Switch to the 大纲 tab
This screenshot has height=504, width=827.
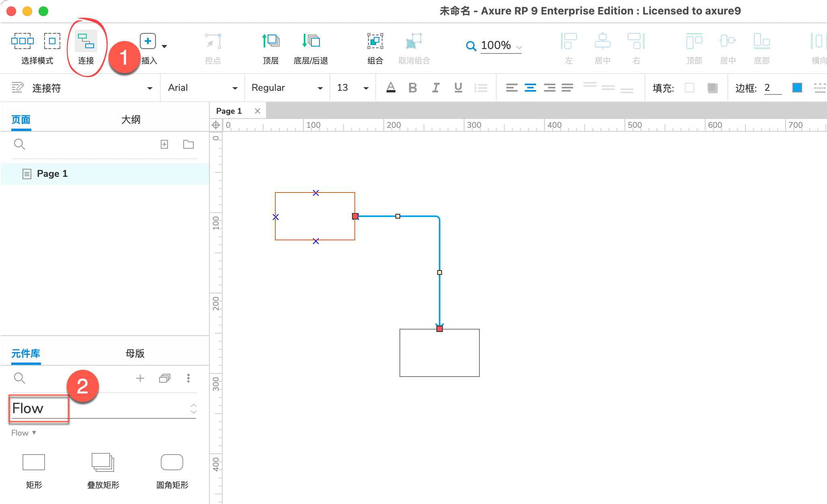(131, 120)
